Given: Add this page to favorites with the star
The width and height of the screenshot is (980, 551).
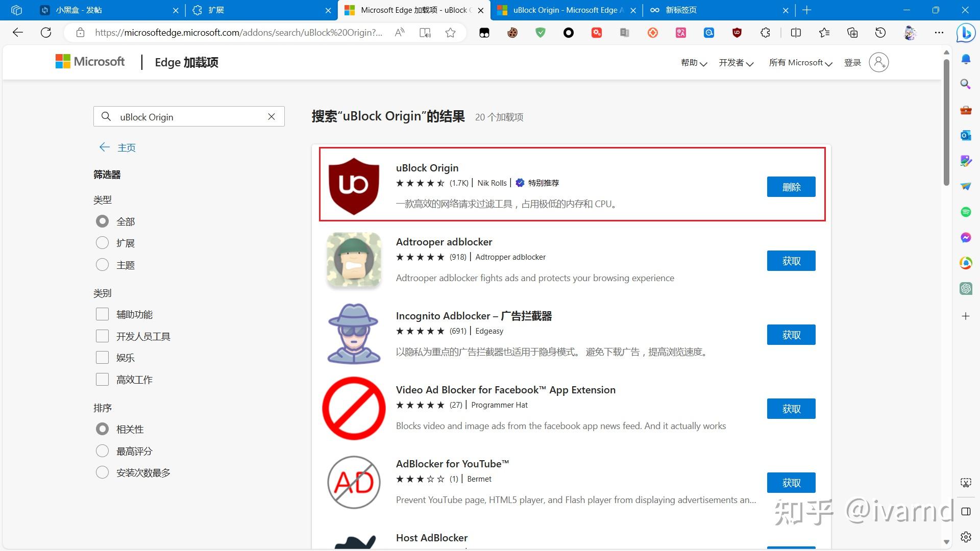Looking at the screenshot, I should click(x=450, y=33).
